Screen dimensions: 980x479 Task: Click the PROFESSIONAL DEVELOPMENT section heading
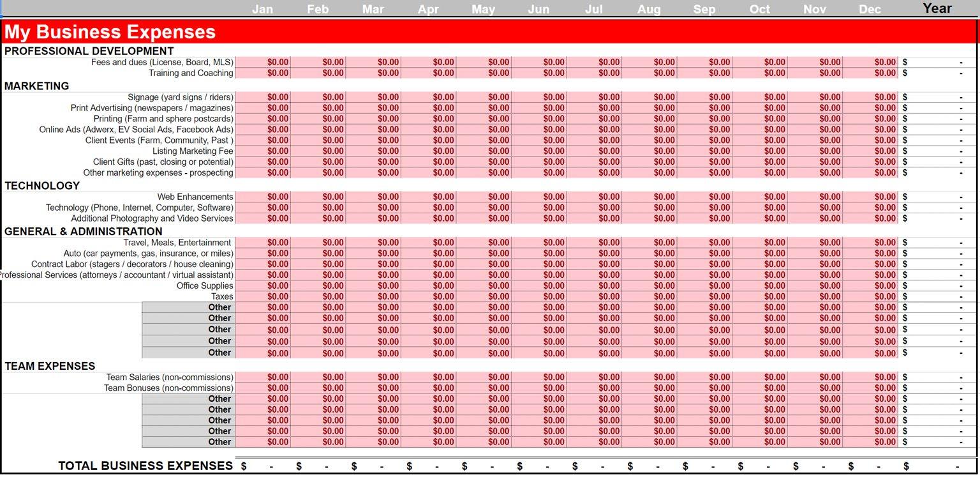pos(89,51)
